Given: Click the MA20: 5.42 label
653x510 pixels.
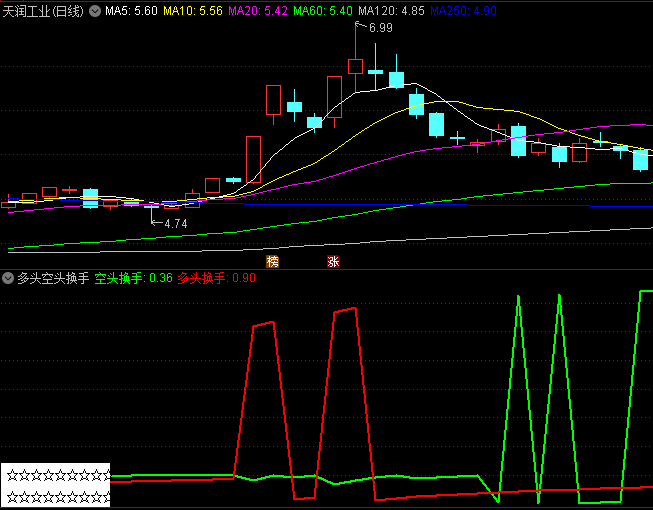Looking at the screenshot, I should (x=258, y=11).
